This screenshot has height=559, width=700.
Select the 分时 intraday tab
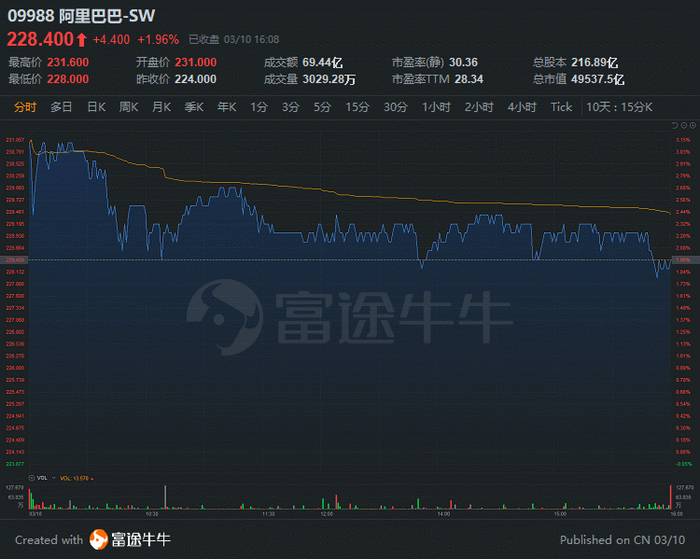point(25,107)
